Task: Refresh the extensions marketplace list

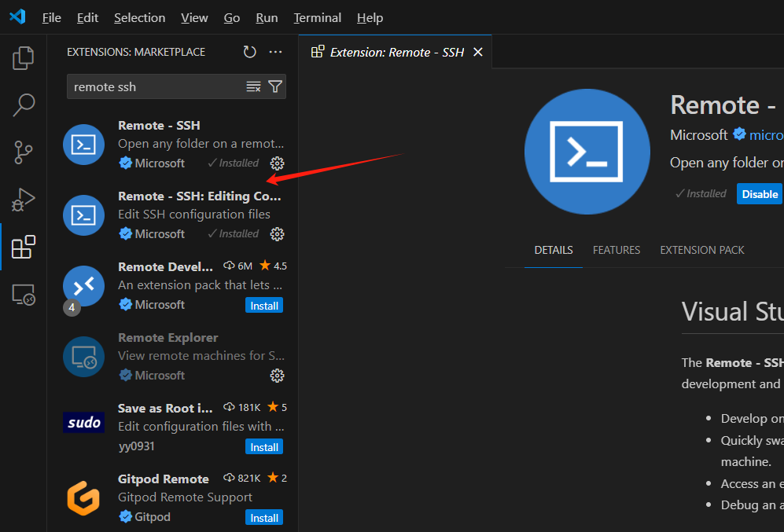Action: point(249,52)
